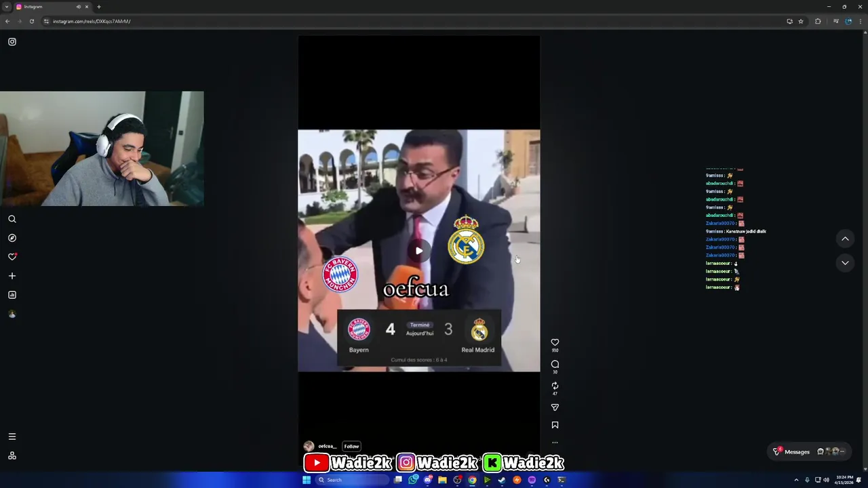Go back in browser history
The width and height of the screenshot is (868, 488).
pyautogui.click(x=7, y=21)
